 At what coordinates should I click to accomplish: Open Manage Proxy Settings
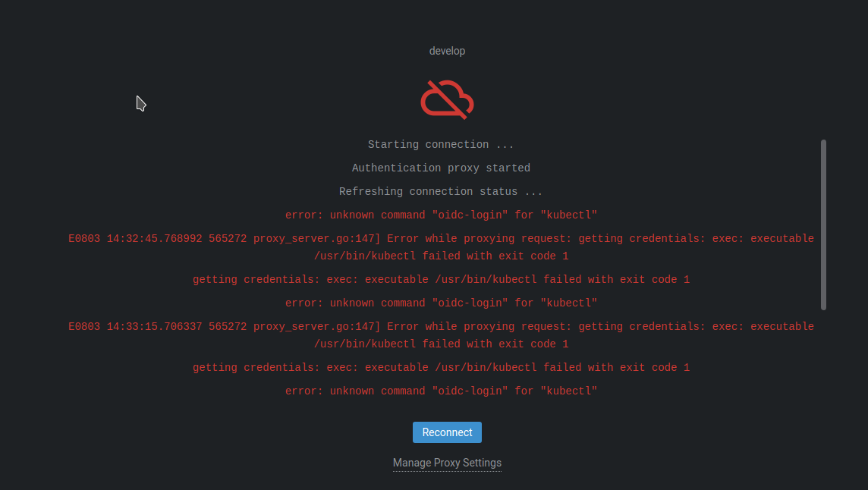[447, 463]
